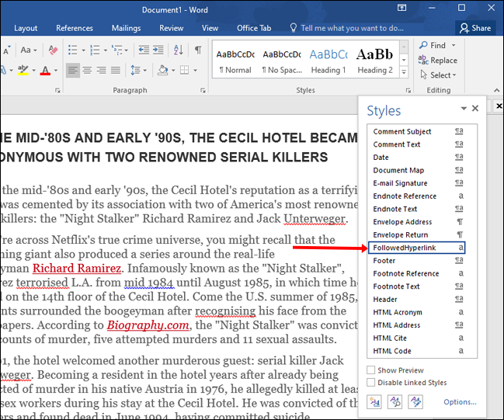The width and height of the screenshot is (504, 420).
Task: Switch to the References tab
Action: pyautogui.click(x=75, y=28)
